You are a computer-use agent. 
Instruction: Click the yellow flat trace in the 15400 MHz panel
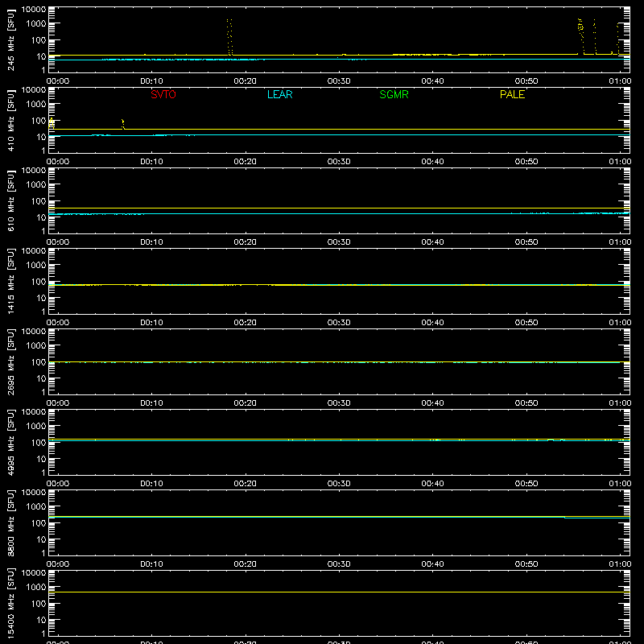click(x=339, y=592)
